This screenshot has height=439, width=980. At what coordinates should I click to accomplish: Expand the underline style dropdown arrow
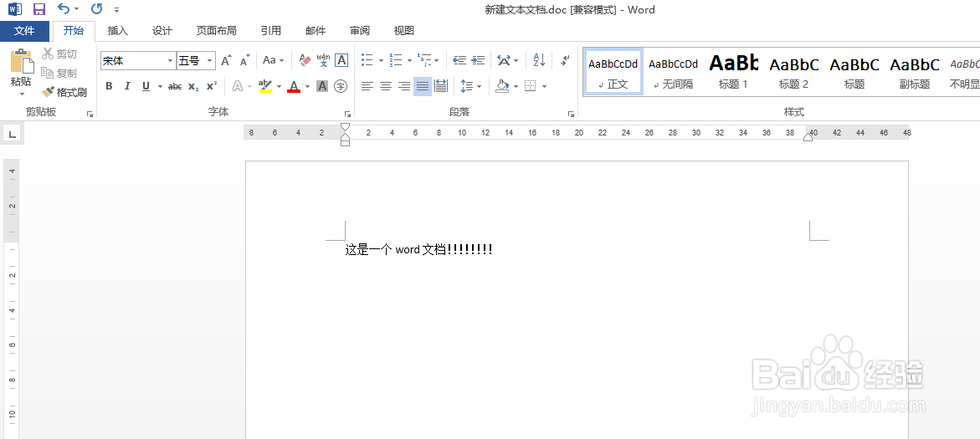click(x=160, y=86)
